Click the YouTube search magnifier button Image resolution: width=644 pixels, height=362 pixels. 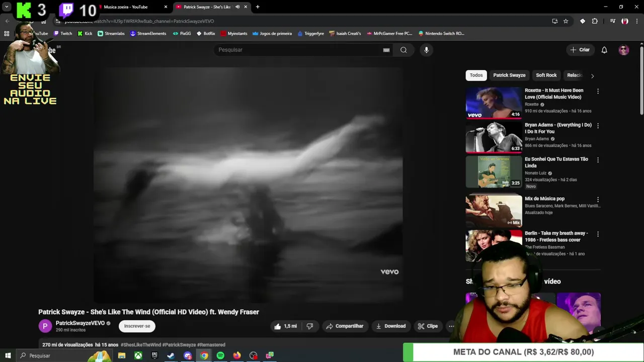click(404, 50)
